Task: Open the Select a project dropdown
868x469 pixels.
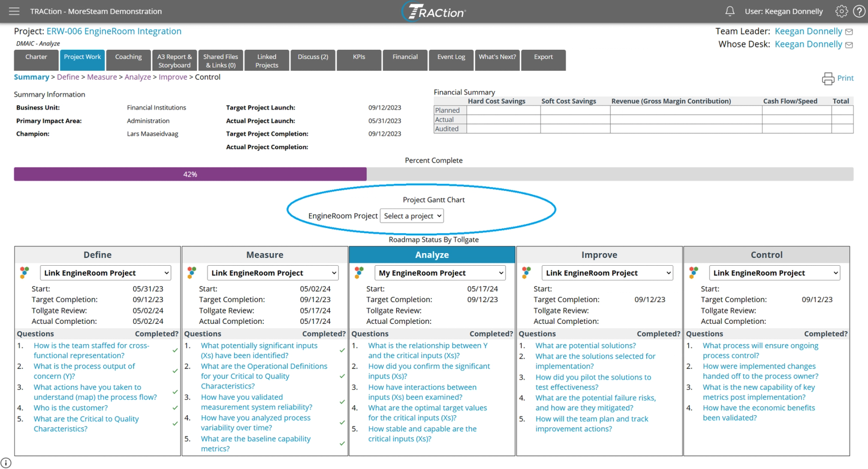Action: (x=412, y=216)
